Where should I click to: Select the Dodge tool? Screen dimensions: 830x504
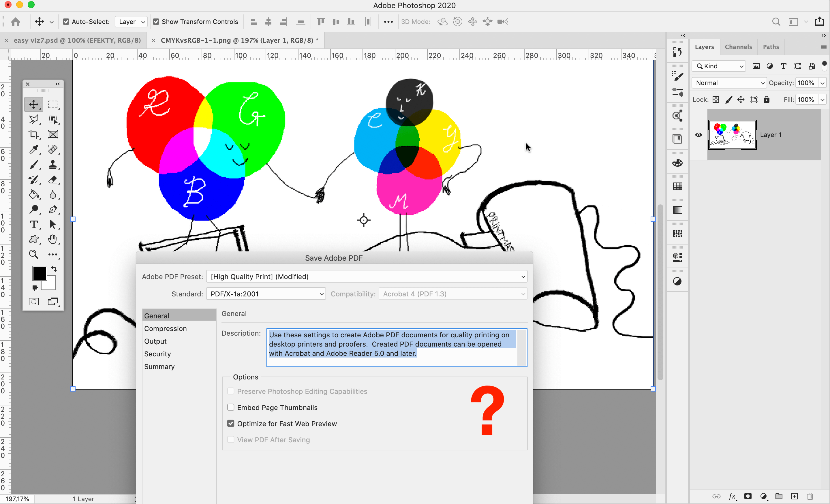tap(34, 209)
